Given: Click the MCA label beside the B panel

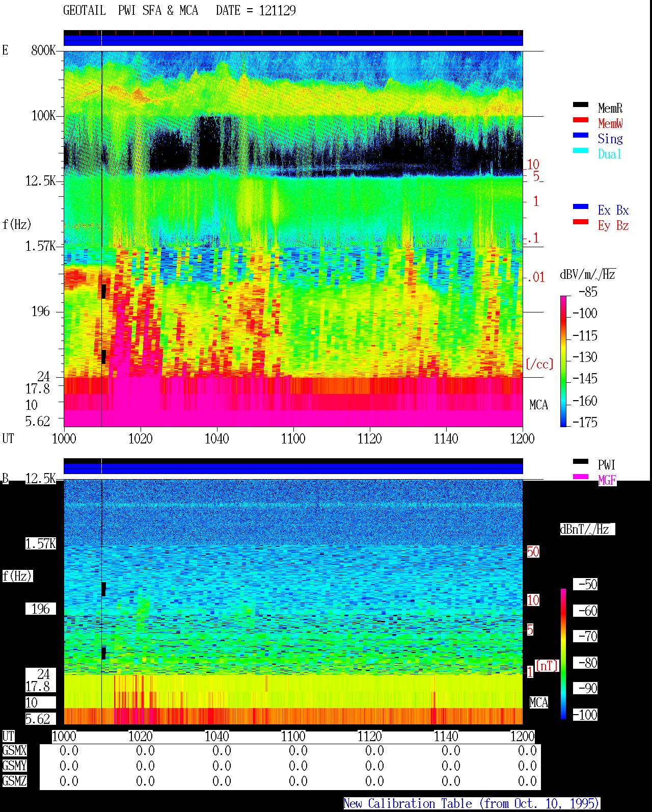Looking at the screenshot, I should (538, 703).
